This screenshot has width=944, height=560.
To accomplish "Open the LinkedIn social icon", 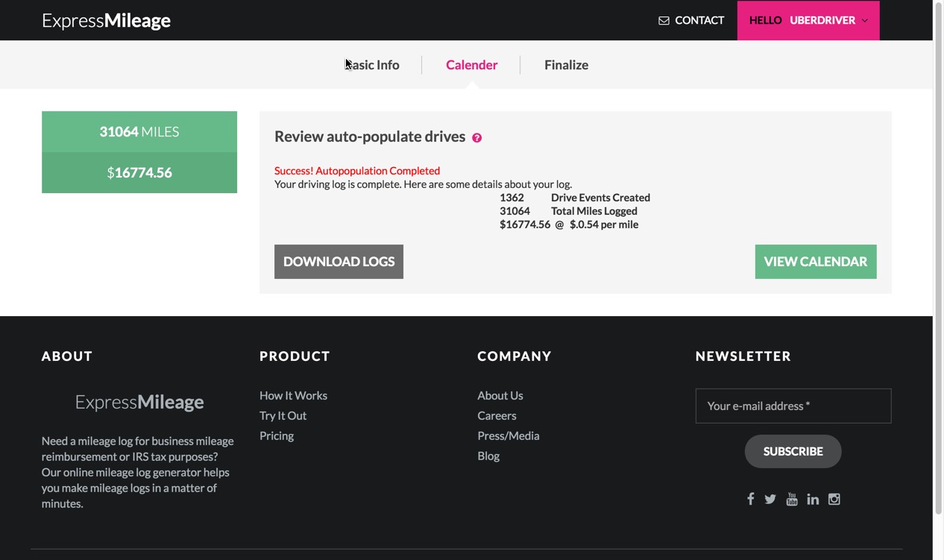I will click(813, 499).
